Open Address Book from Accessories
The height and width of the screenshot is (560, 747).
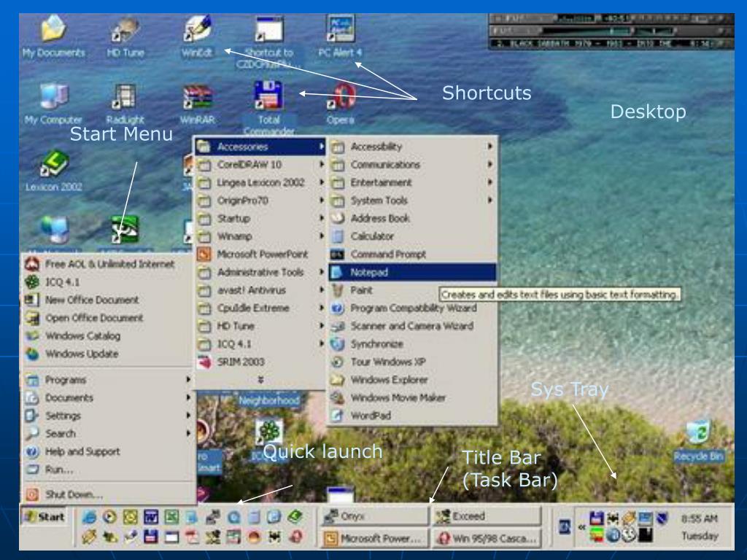[x=412, y=219]
